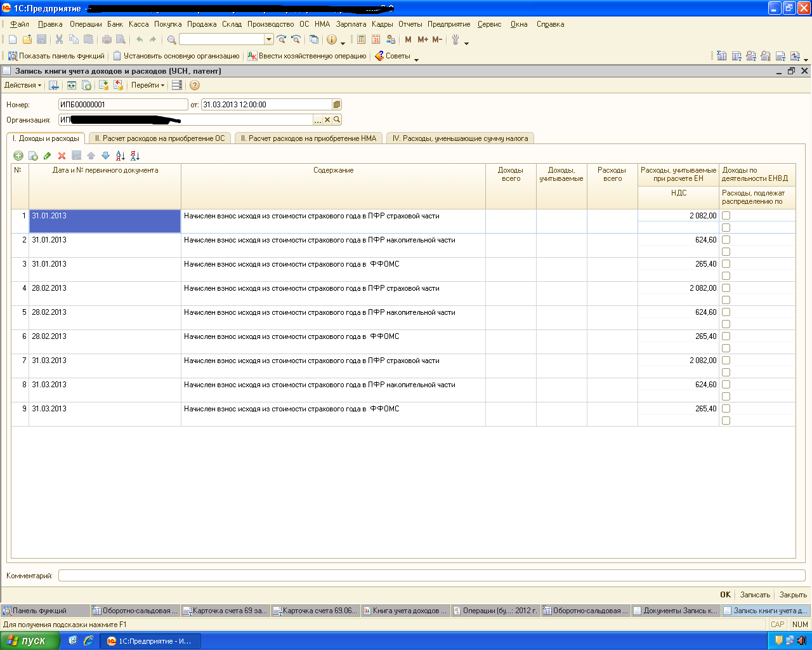Viewport: 812px width, 650px height.
Task: Click the pencil Edit row icon
Action: [x=47, y=156]
